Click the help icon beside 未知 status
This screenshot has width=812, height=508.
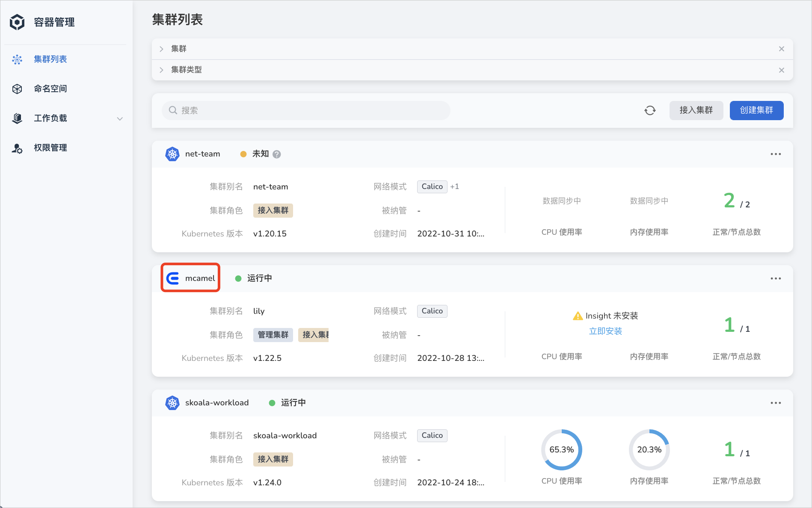[x=277, y=154]
